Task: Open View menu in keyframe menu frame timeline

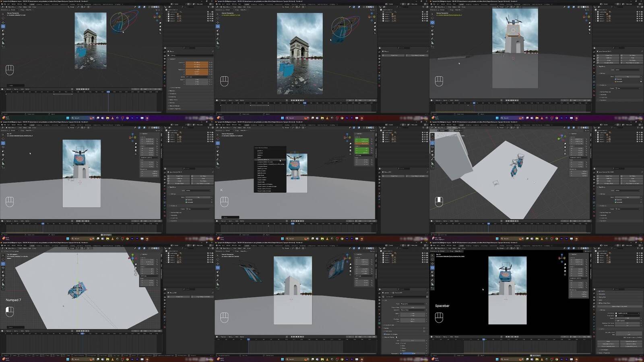Action: (237, 221)
